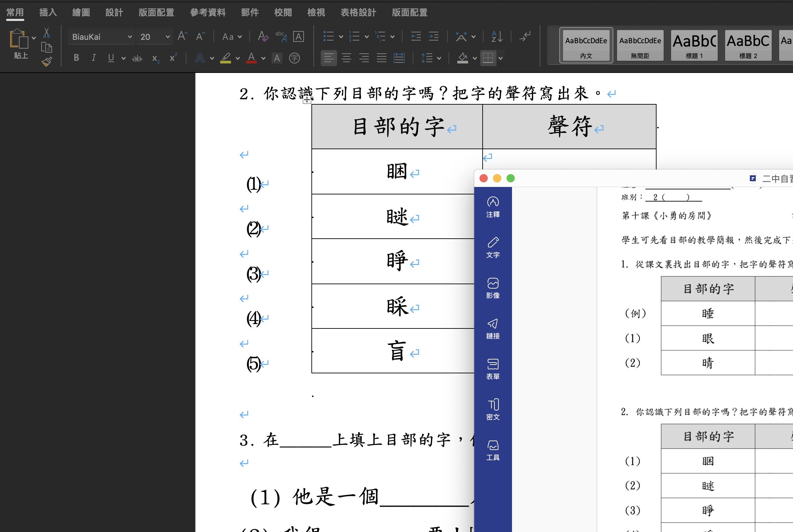
Task: Toggle strikethrough formatting
Action: pos(137,58)
